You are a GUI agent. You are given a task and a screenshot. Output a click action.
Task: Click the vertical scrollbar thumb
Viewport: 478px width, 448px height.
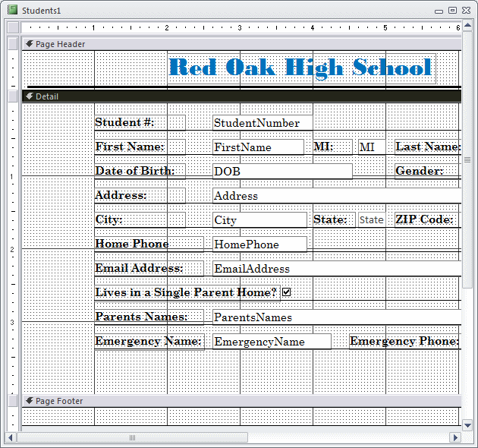click(467, 159)
